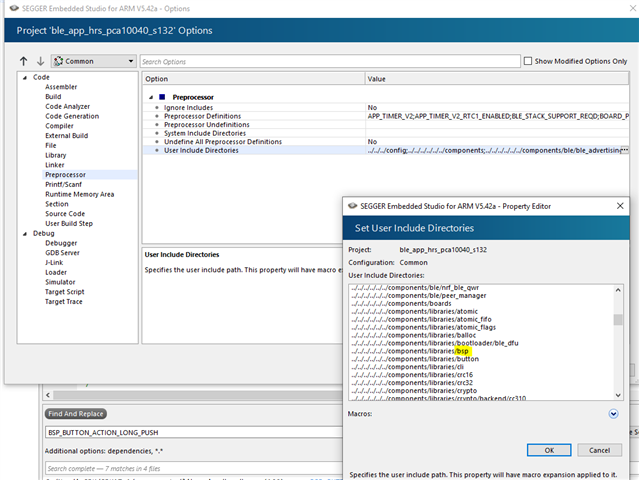Collapse the Preprocessor options group
This screenshot has width=639, height=480.
(x=150, y=97)
